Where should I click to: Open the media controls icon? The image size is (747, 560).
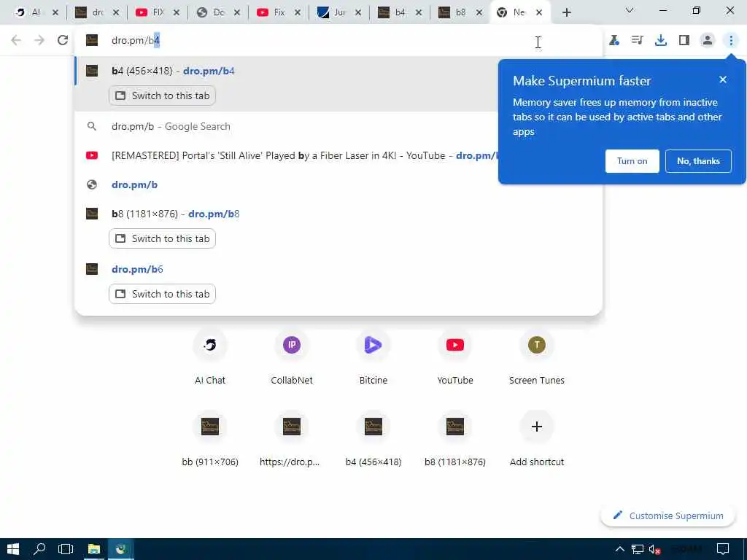click(x=638, y=41)
